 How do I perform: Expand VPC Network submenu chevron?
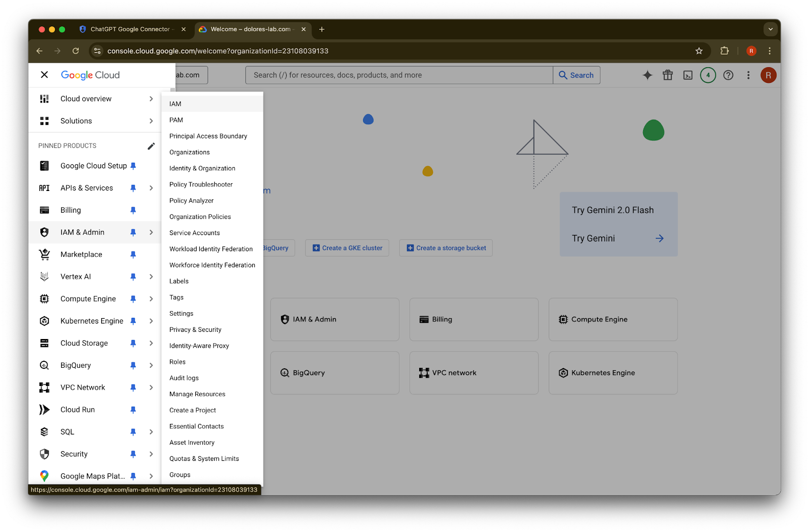click(151, 388)
